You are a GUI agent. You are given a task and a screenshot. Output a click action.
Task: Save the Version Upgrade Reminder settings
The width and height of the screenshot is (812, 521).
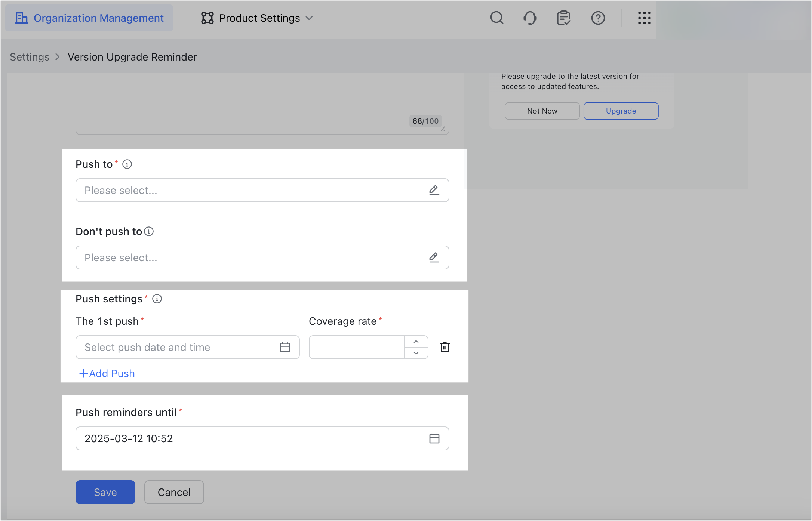click(x=105, y=492)
